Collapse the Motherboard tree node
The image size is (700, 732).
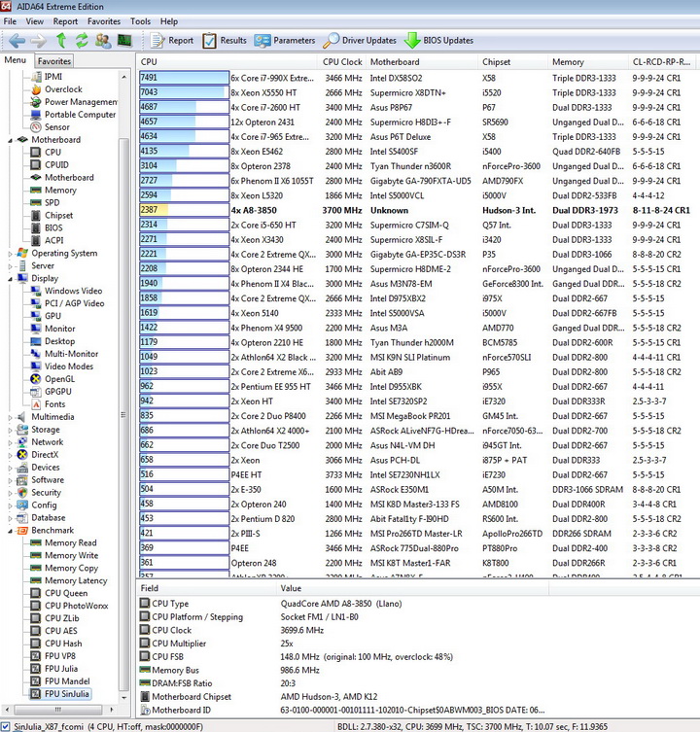(x=11, y=140)
